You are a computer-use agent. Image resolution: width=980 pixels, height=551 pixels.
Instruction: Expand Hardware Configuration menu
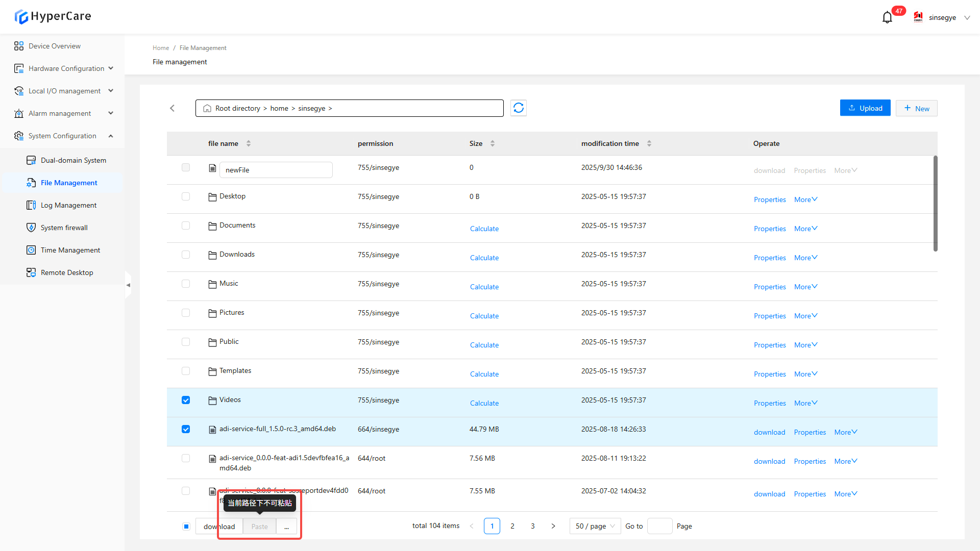coord(66,68)
